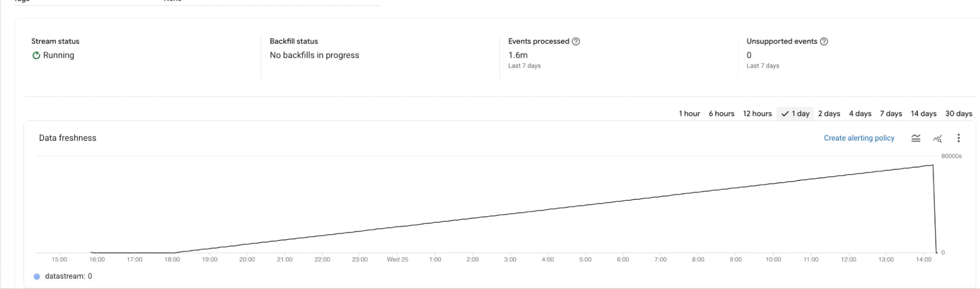This screenshot has width=980, height=289.
Task: Click the 80000s axis label
Action: click(x=951, y=156)
